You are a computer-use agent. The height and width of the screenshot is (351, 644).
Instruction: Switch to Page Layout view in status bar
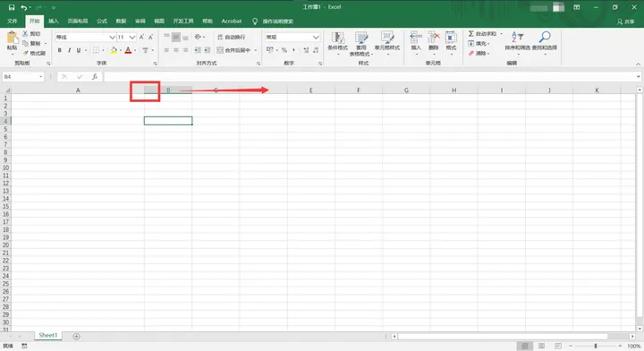(542, 346)
